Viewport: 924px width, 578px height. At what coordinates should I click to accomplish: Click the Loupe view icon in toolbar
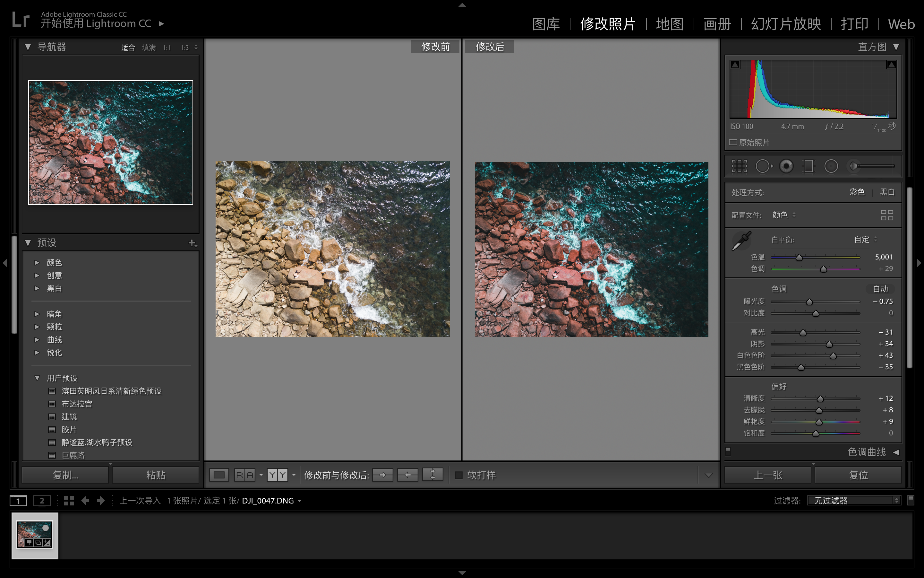(219, 475)
